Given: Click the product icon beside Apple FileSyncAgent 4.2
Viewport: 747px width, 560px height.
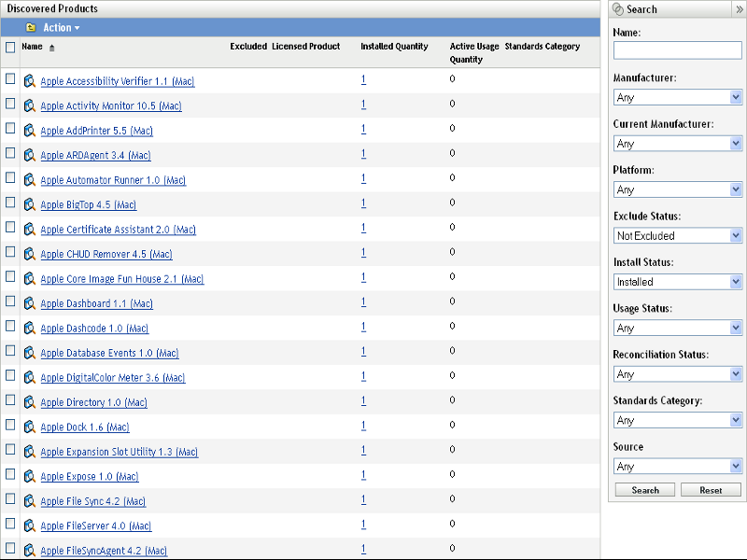Looking at the screenshot, I should [30, 551].
